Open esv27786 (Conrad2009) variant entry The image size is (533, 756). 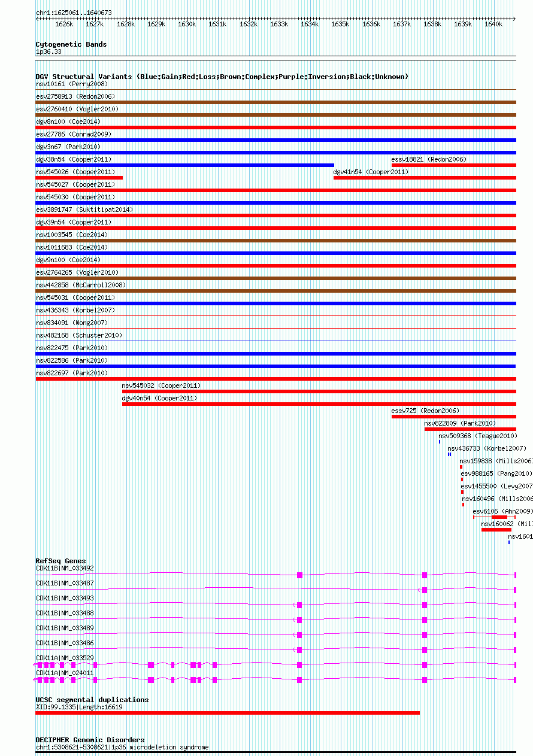coord(74,134)
